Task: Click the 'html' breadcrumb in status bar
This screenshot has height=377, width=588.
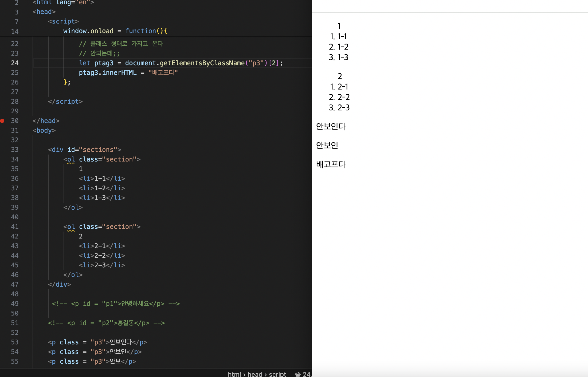Action: click(234, 374)
